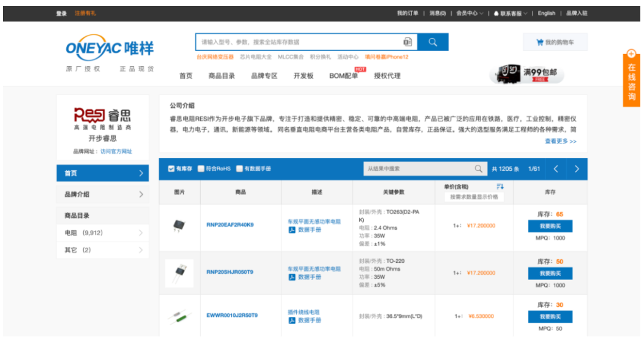This screenshot has width=644, height=364.
Task: Open product link RNP20EAF2R40K9
Action: click(230, 224)
